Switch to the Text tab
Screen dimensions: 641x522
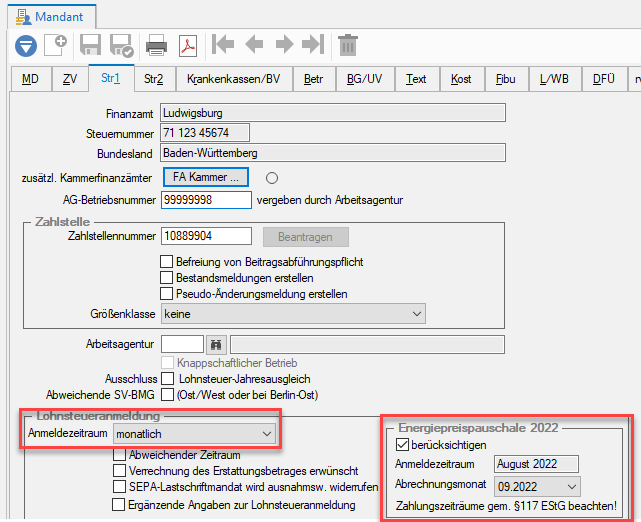pos(416,78)
